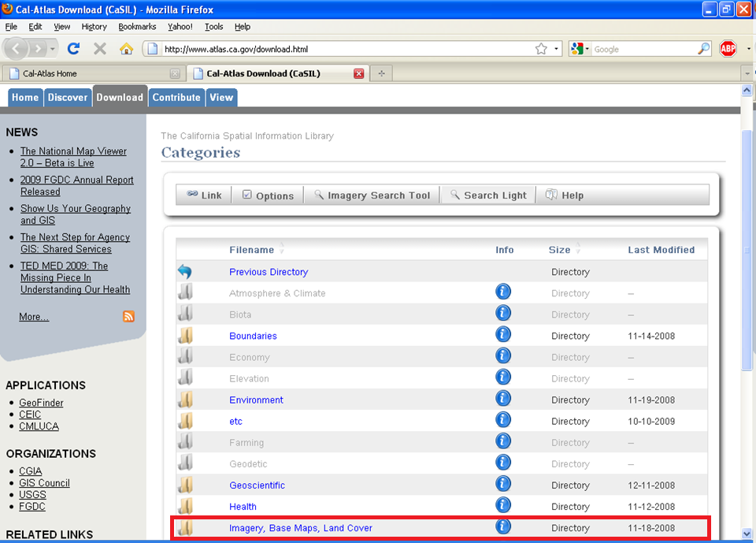
Task: Click the Previous Directory back arrow icon
Action: pos(185,272)
